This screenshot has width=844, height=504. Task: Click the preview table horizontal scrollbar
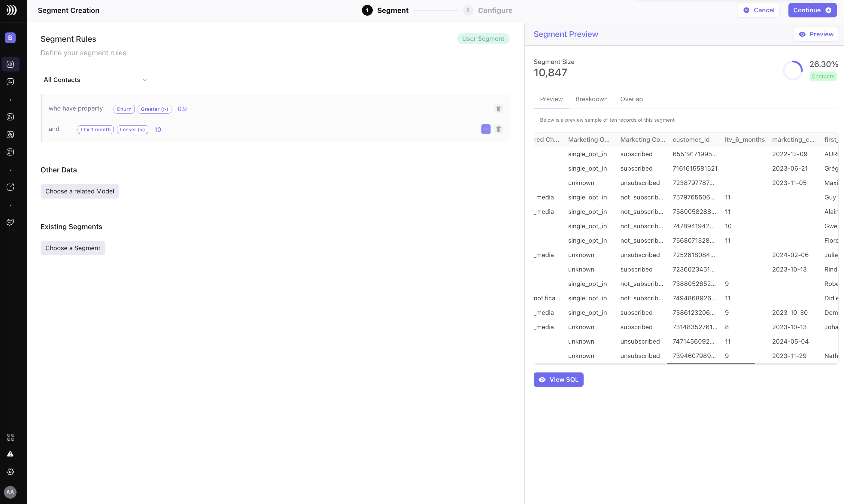711,364
